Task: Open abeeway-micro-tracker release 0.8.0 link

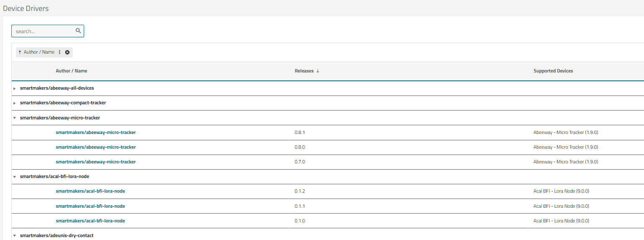Action: tap(96, 147)
